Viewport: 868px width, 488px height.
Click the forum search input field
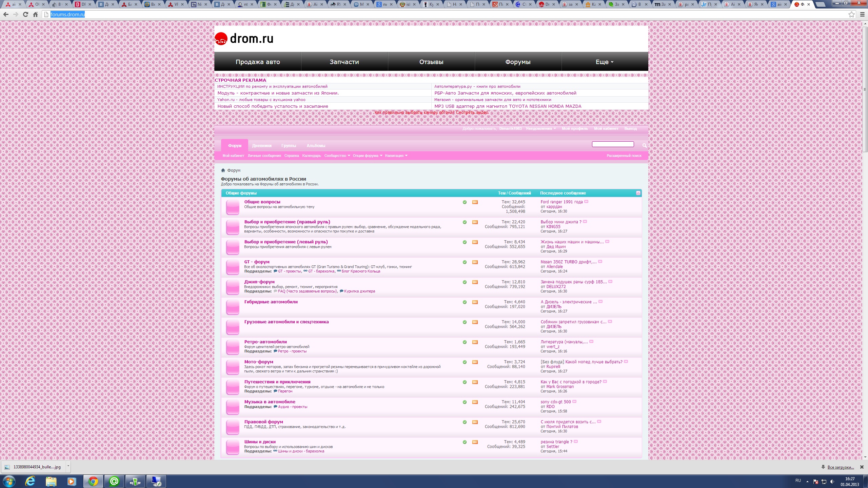[613, 145]
